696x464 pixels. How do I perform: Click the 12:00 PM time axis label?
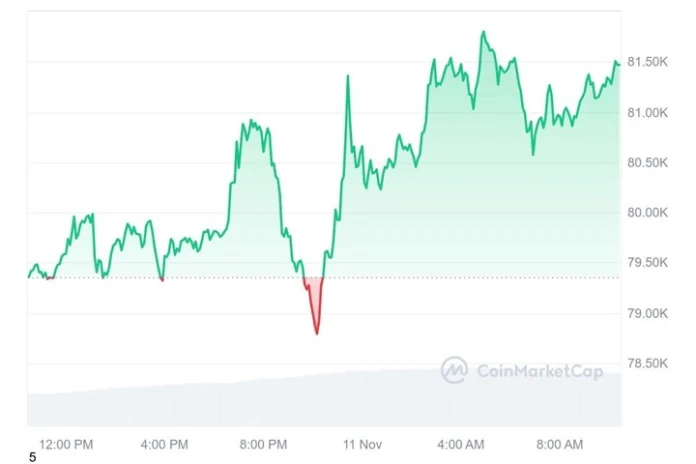pos(66,443)
